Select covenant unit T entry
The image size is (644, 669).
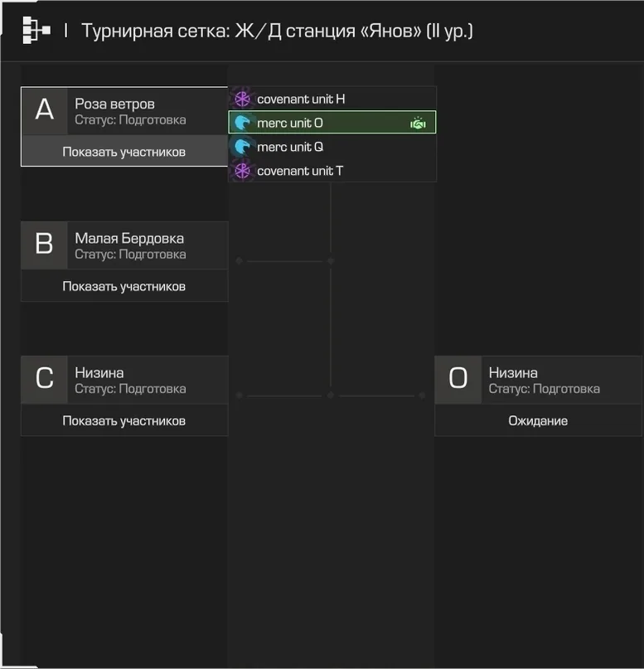pyautogui.click(x=332, y=171)
